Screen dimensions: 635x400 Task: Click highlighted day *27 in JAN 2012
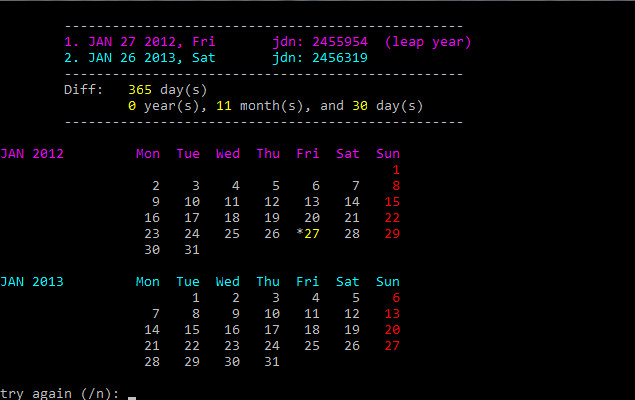(308, 234)
